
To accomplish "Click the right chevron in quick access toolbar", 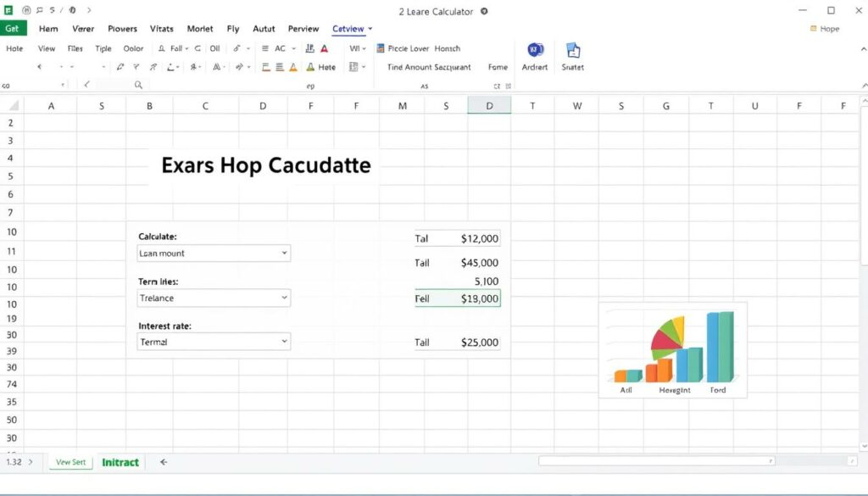I will [x=89, y=10].
